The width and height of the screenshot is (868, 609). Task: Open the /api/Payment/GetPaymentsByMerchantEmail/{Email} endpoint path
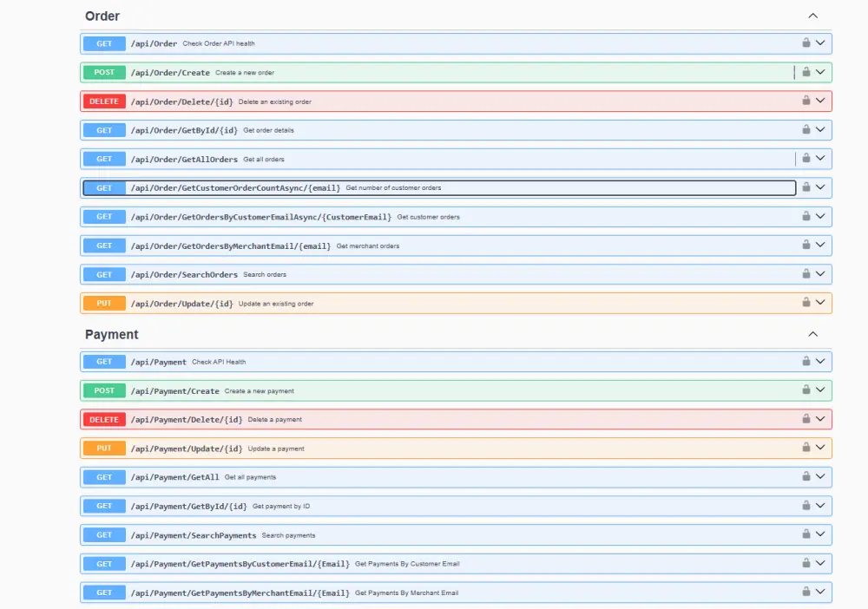pos(240,593)
